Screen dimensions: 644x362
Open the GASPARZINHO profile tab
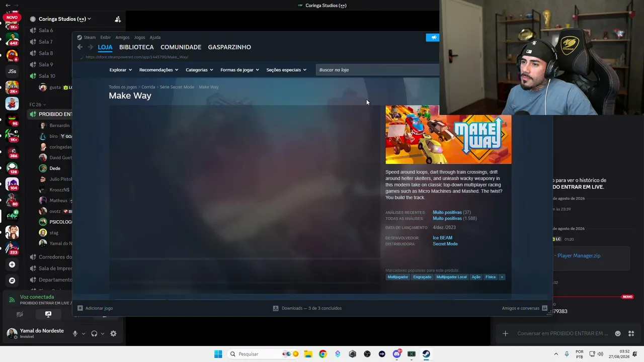[x=229, y=47]
